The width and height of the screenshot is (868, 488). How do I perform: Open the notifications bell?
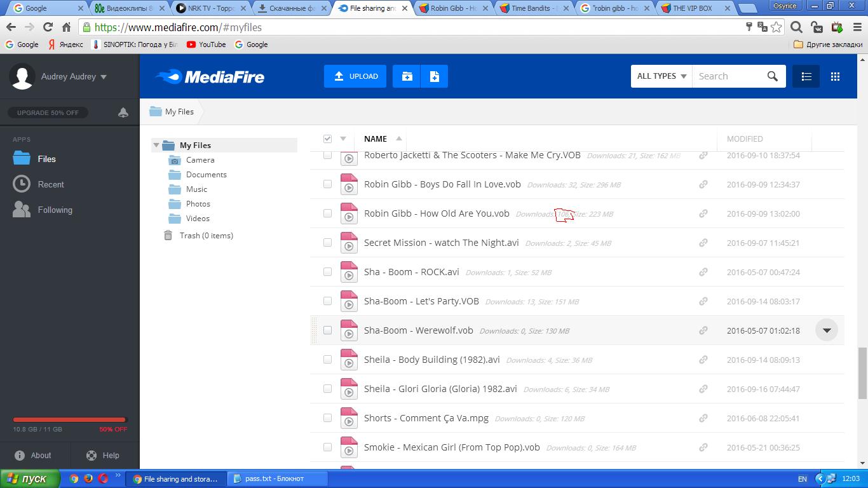pyautogui.click(x=123, y=112)
